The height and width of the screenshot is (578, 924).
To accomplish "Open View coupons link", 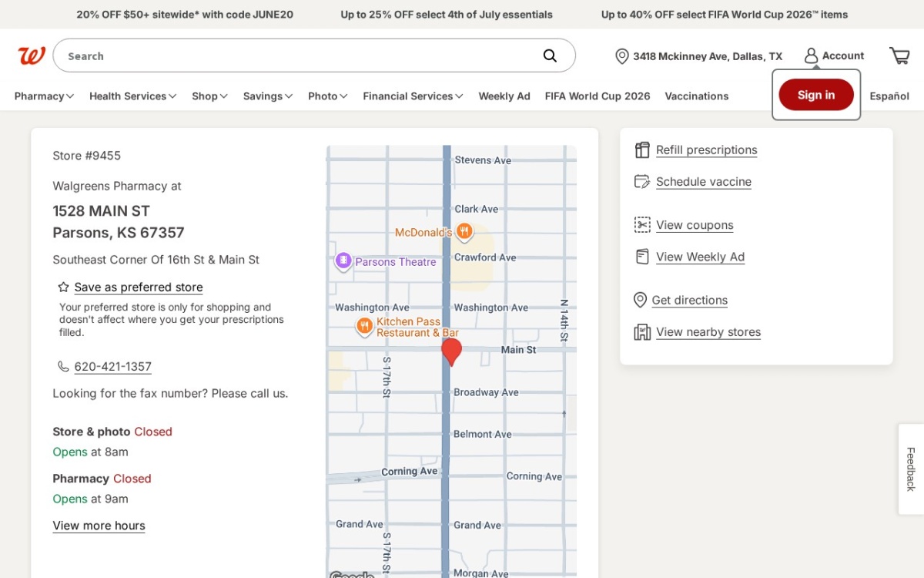I will (695, 225).
